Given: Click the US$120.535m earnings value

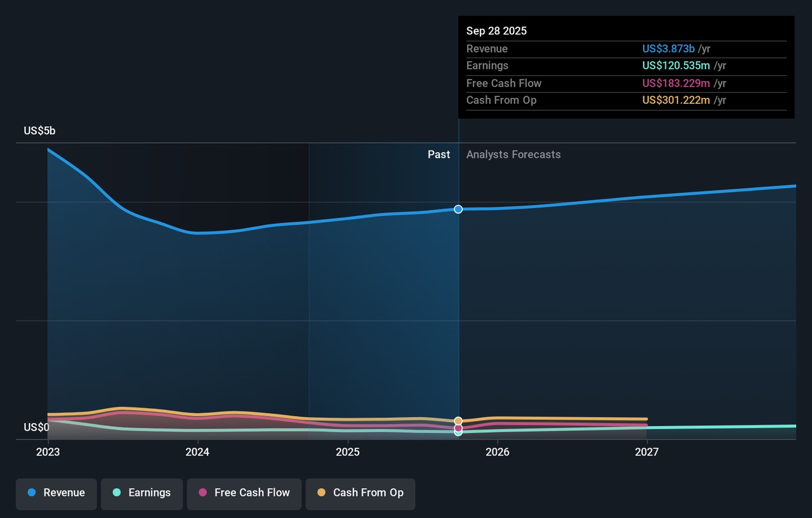Looking at the screenshot, I should [676, 66].
